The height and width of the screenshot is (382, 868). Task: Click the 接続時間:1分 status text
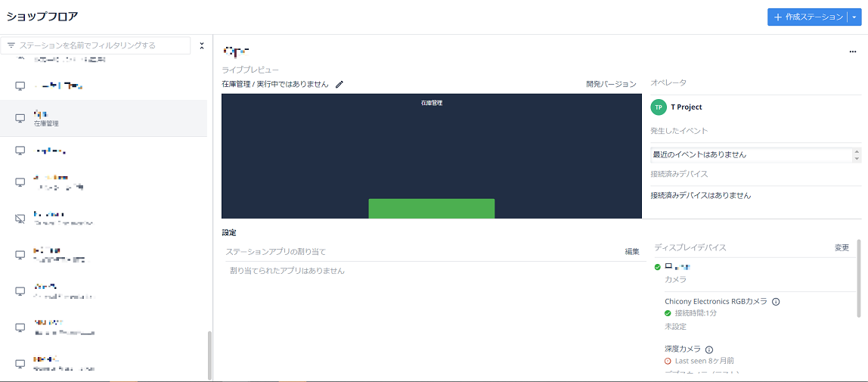696,313
